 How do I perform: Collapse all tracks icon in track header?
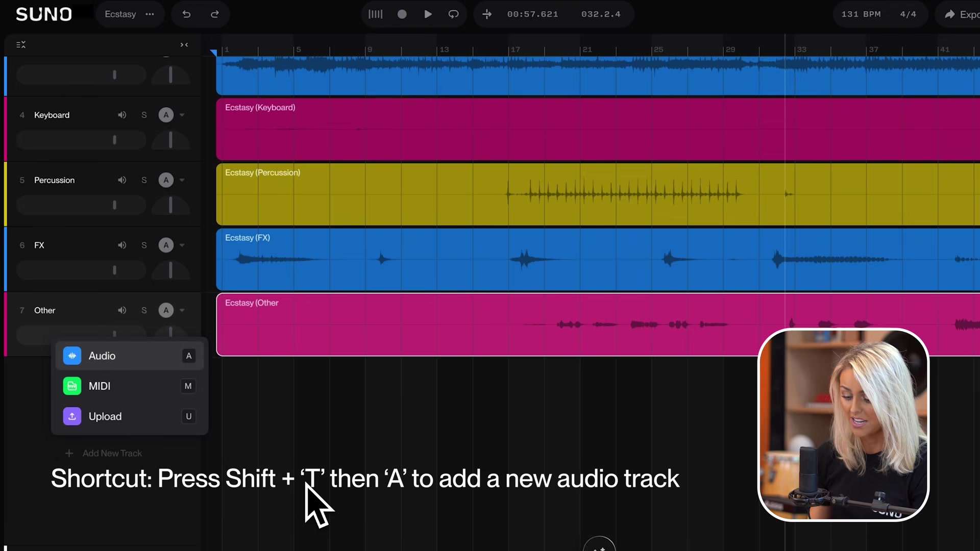[21, 45]
